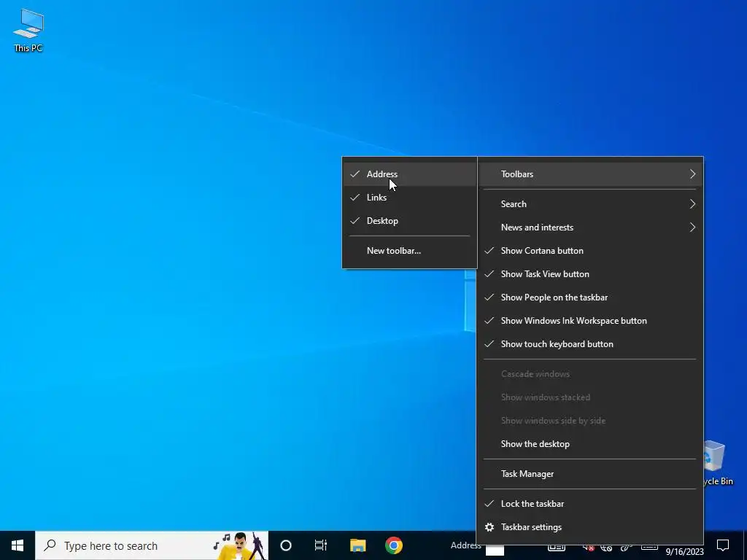Screen dimensions: 747x560
Task: Choose New toolbar... from the submenu
Action: (x=410, y=251)
